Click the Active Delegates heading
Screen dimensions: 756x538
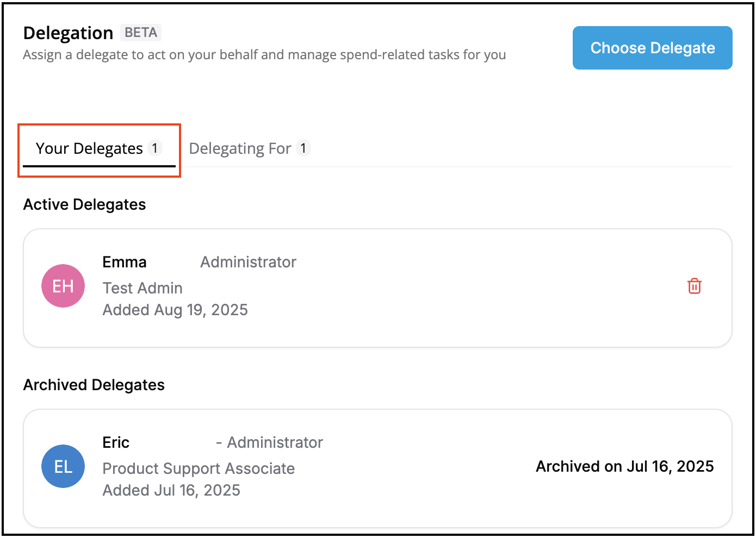pyautogui.click(x=84, y=204)
